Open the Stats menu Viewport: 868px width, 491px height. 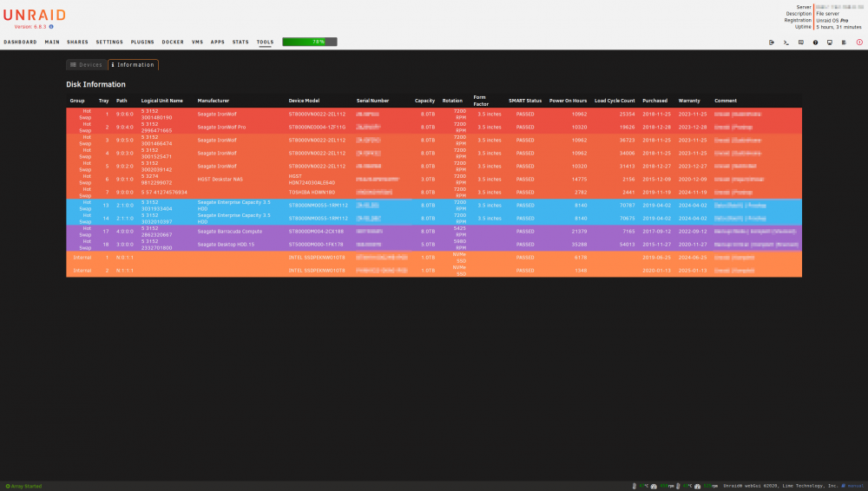tap(240, 42)
